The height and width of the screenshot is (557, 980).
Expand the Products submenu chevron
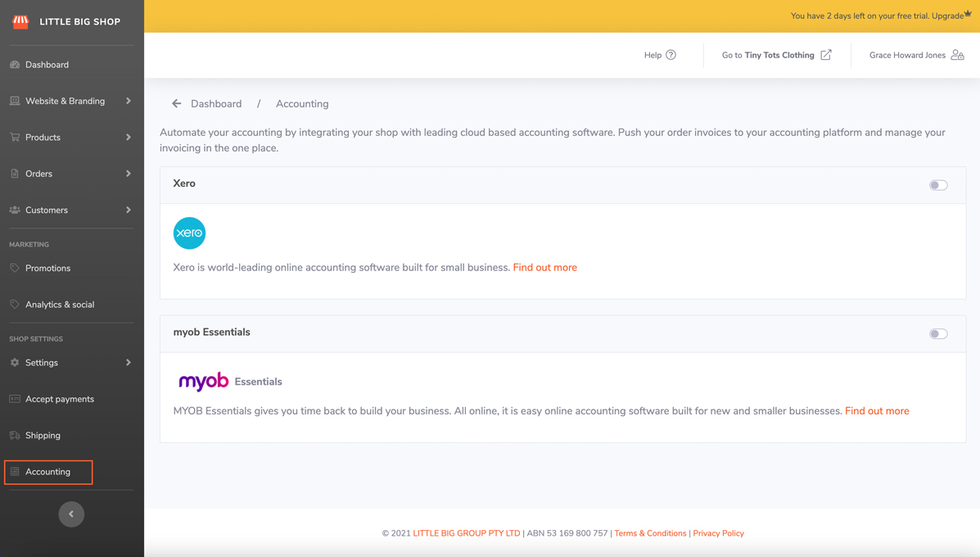pyautogui.click(x=129, y=138)
